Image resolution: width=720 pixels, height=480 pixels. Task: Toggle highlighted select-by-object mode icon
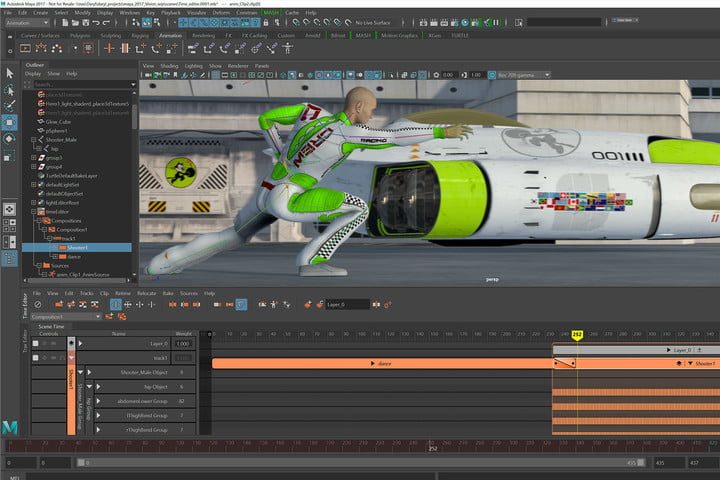tap(146, 23)
